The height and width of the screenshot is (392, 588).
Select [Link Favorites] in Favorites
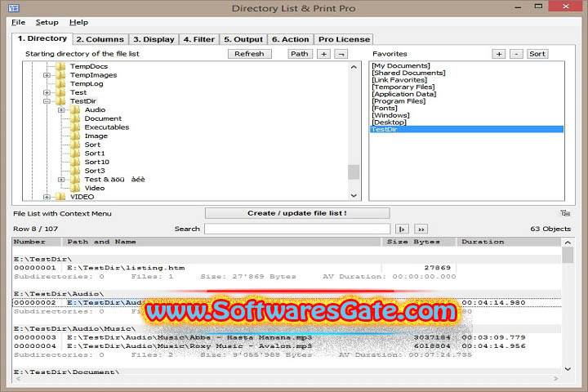point(399,80)
